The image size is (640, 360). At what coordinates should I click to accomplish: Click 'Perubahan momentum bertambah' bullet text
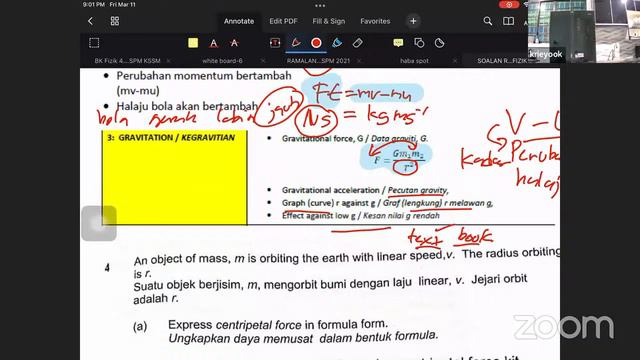[204, 76]
